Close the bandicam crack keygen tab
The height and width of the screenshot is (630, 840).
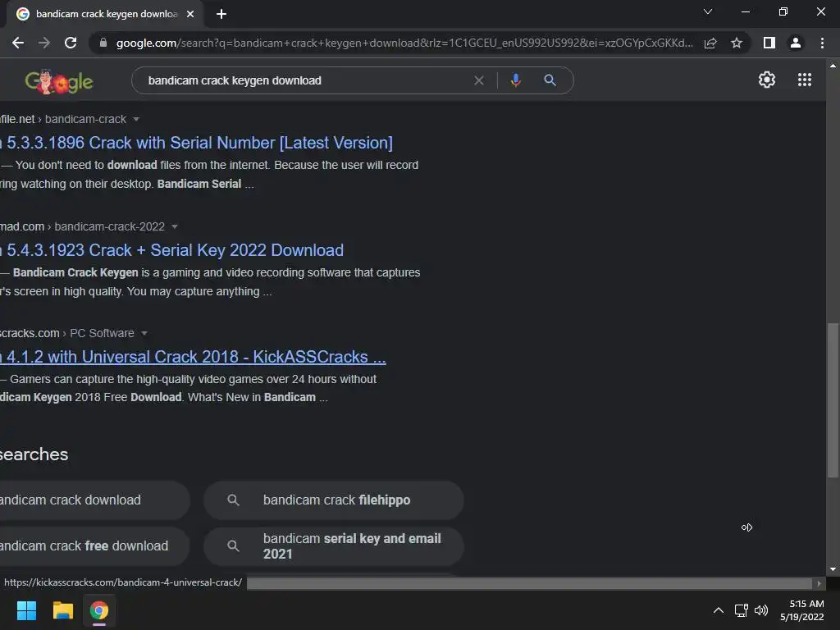click(190, 14)
